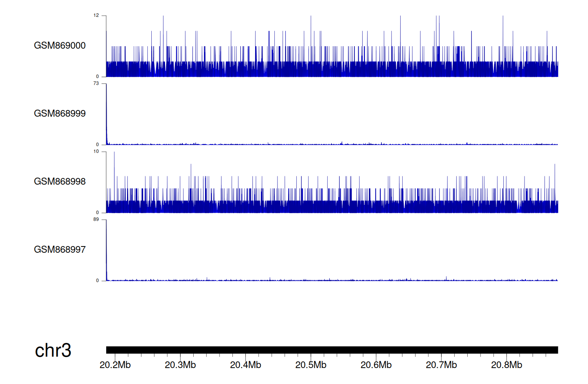Click the zero baseline label of GSM869000
Screen dimensions: 588x384
98,77
